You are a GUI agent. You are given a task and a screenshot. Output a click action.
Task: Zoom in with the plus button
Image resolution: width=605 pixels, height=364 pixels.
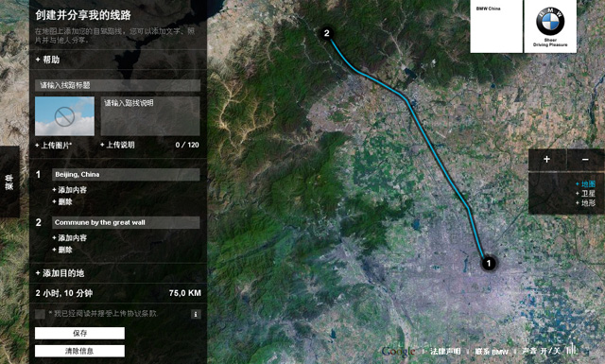tap(546, 160)
